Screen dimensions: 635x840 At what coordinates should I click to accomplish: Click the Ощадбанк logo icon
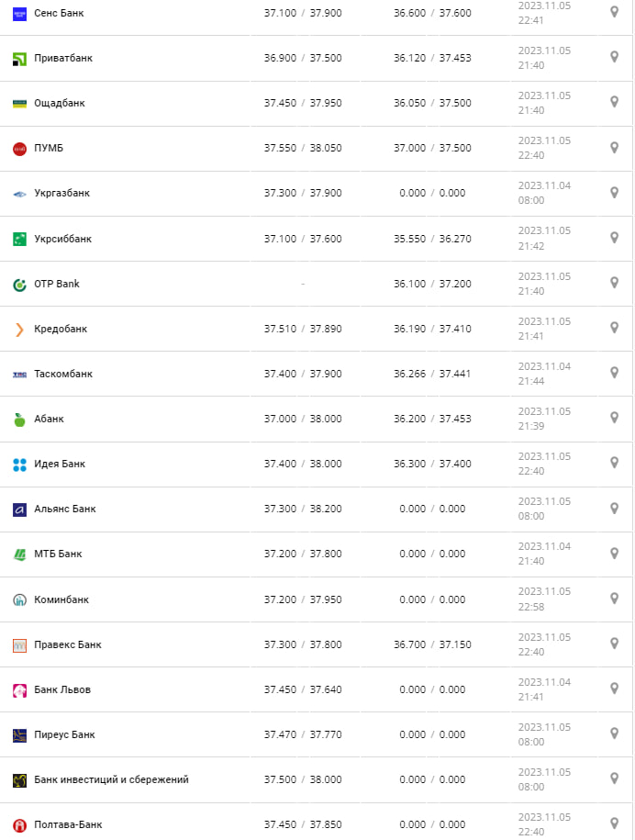point(19,104)
